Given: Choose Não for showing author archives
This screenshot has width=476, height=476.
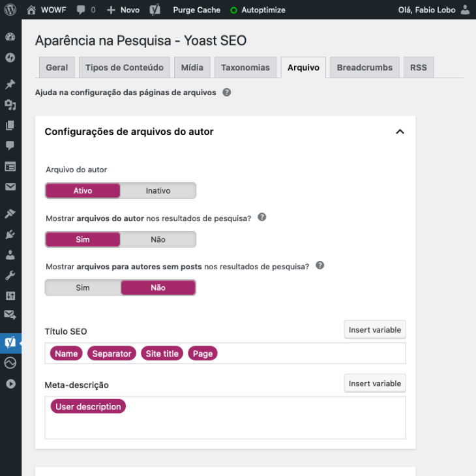Looking at the screenshot, I should [158, 239].
